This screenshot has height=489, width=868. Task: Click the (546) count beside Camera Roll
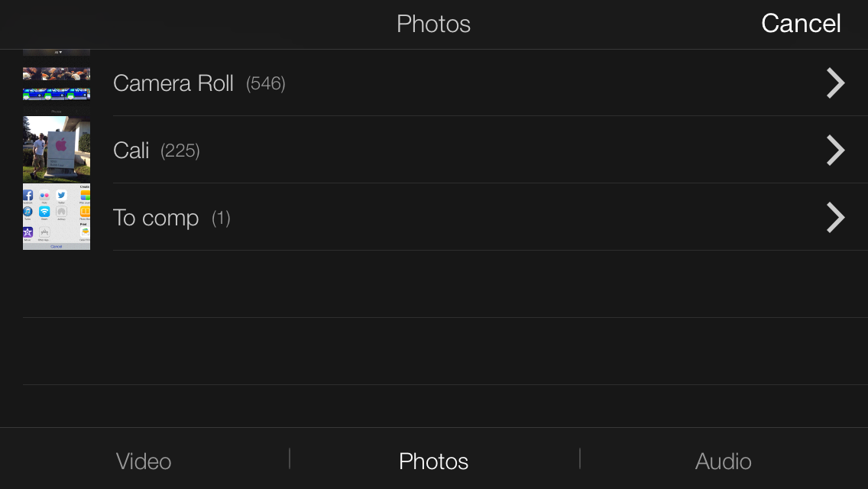click(266, 83)
